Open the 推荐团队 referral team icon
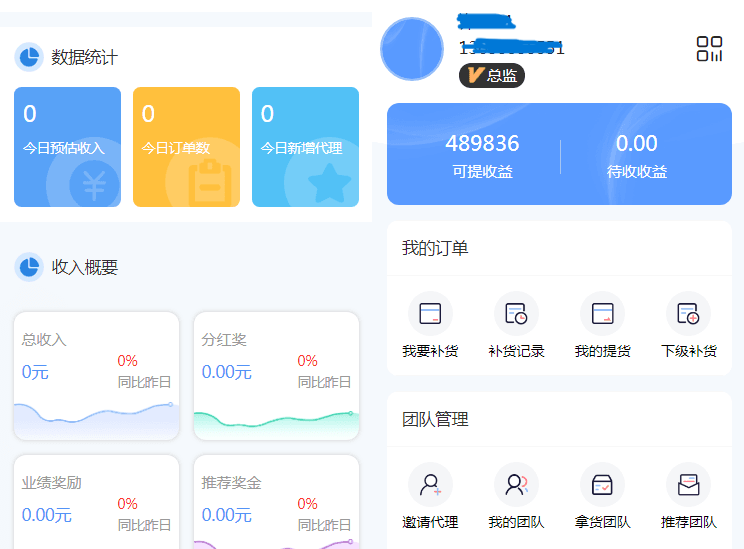Image resolution: width=744 pixels, height=549 pixels. pyautogui.click(x=688, y=485)
